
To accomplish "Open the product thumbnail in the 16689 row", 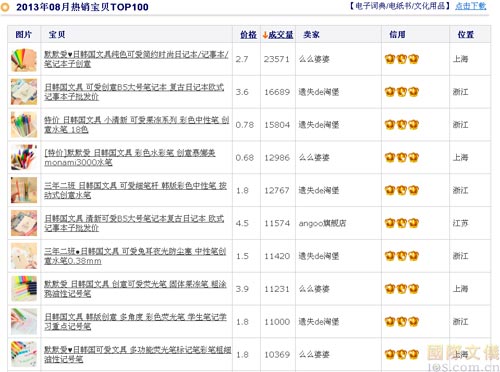I will point(24,92).
